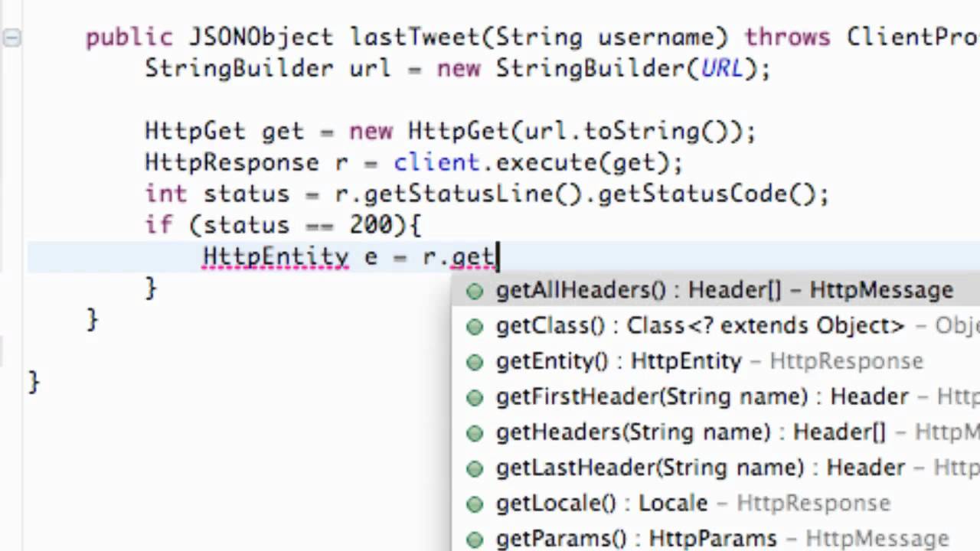Click green method icon beside getClass

click(x=475, y=327)
